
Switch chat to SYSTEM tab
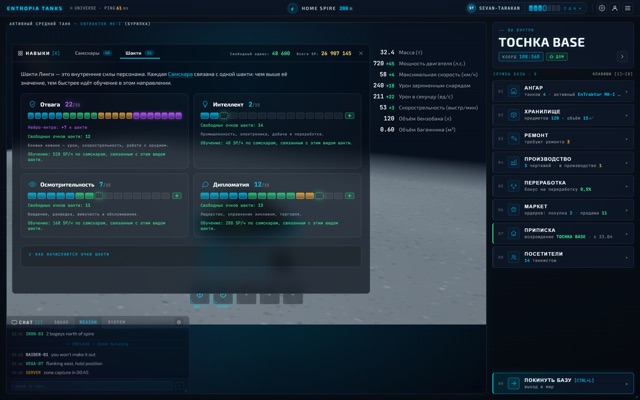tap(116, 322)
